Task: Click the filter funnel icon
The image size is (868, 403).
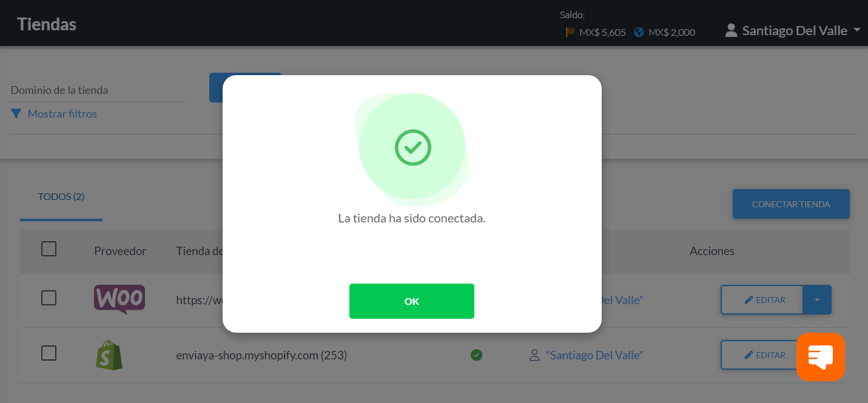Action: click(16, 113)
